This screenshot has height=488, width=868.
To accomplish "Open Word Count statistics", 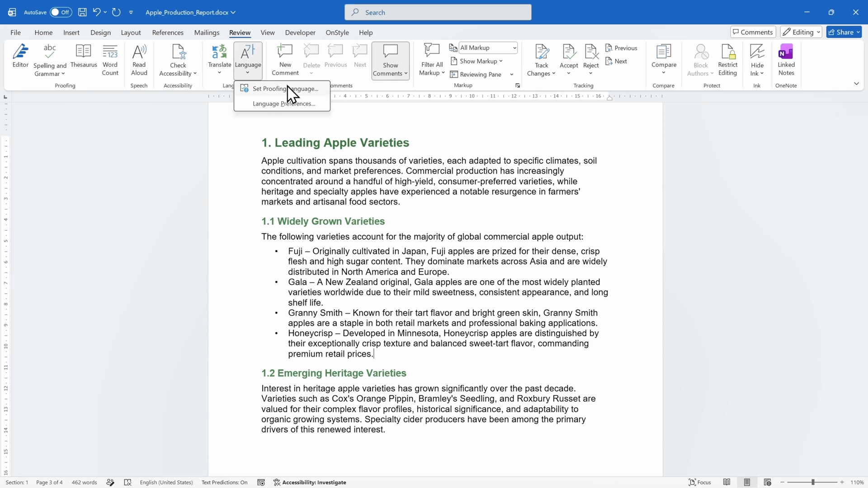I will (x=110, y=60).
